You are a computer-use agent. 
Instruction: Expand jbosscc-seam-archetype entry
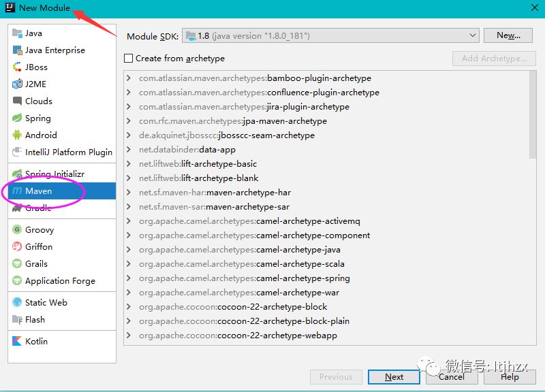tap(129, 135)
